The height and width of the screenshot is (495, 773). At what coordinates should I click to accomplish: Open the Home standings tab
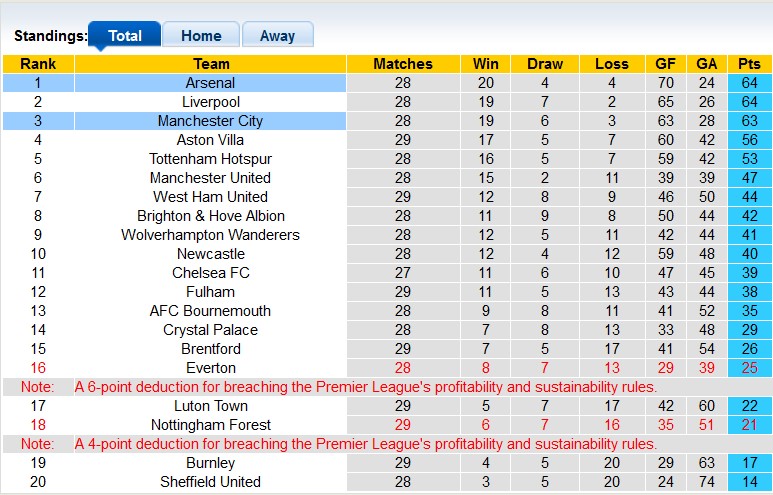tap(201, 35)
